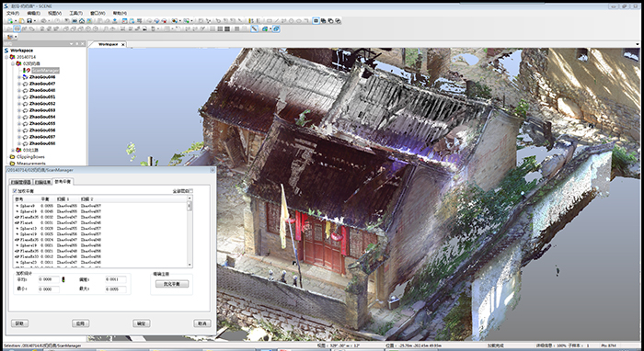644x351 pixels.
Task: Select ScanManager traffic-light icon in tree
Action: (27, 71)
